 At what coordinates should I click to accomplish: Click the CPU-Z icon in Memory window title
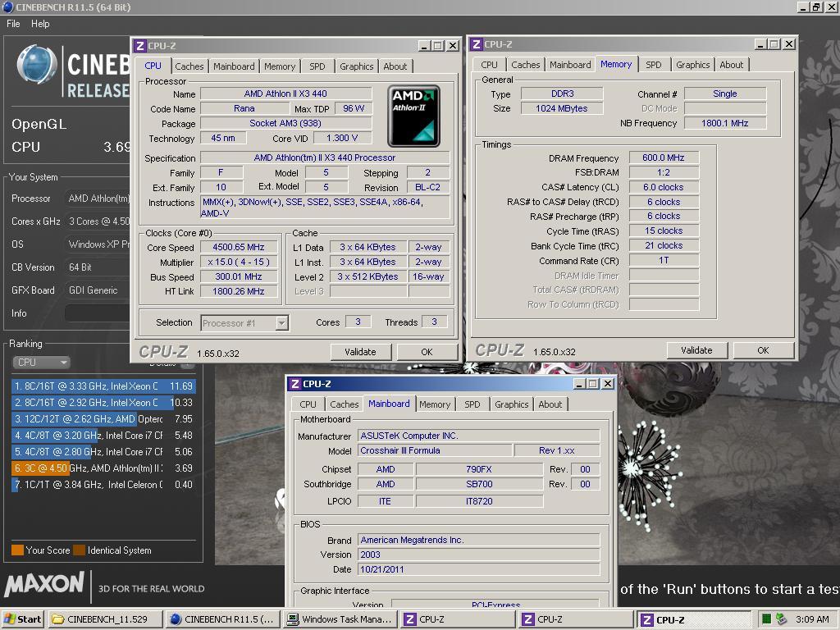click(477, 44)
